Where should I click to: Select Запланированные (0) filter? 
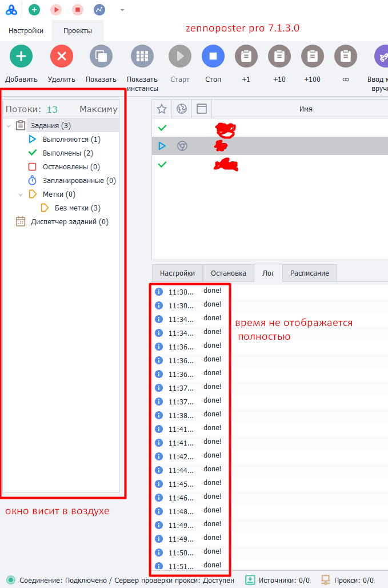79,181
